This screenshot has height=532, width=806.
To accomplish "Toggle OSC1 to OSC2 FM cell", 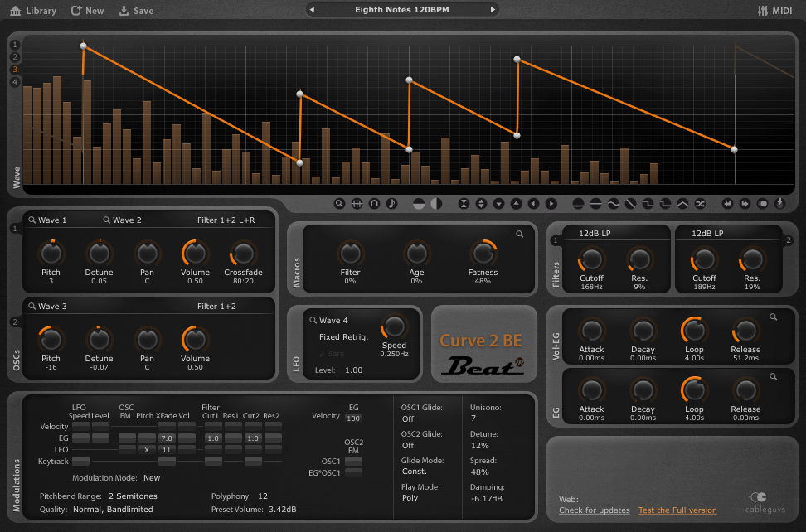I will click(x=353, y=461).
